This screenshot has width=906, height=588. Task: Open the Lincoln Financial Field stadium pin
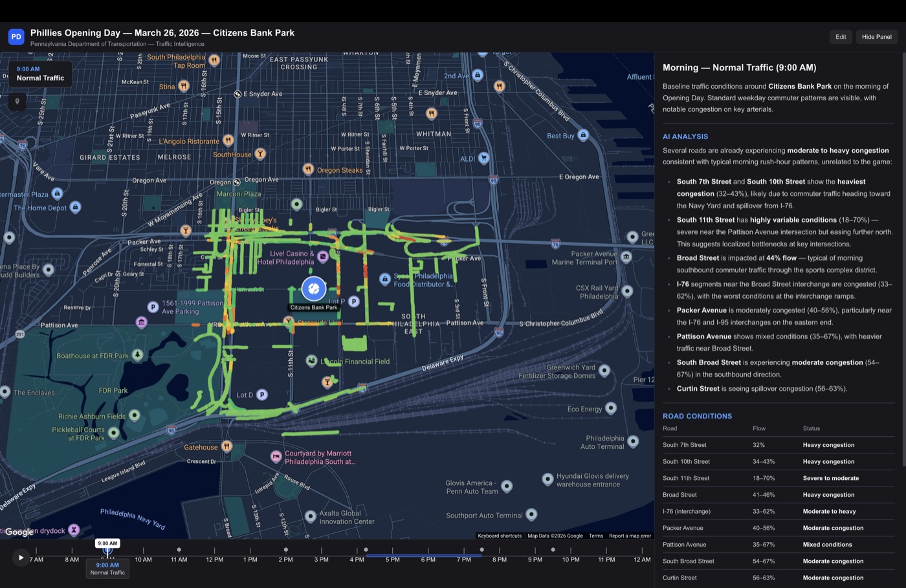(x=312, y=360)
